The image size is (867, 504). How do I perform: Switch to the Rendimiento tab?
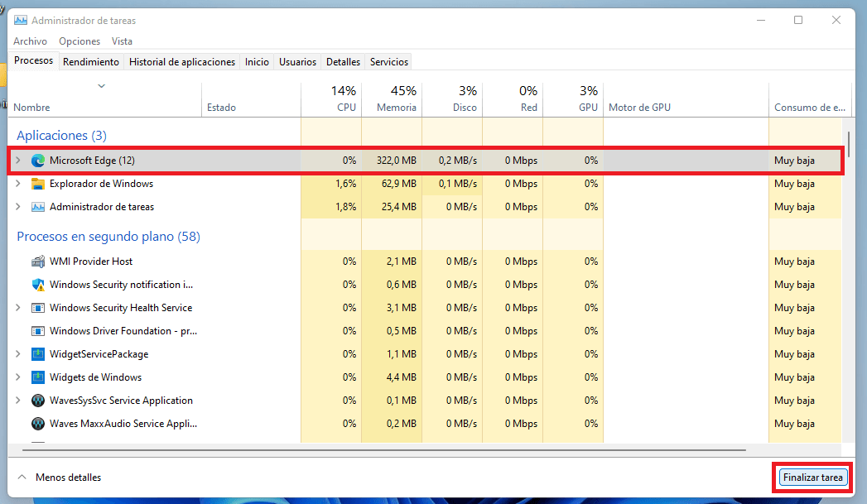coord(91,62)
